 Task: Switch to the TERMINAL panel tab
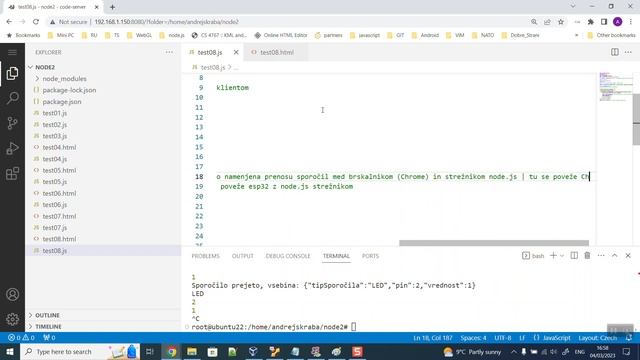pos(336,256)
